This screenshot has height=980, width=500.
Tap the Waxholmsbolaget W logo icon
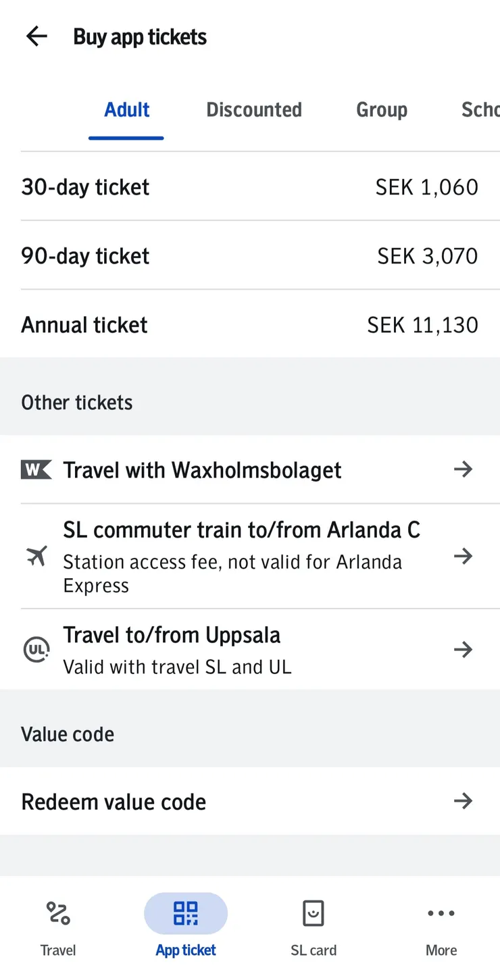(36, 469)
